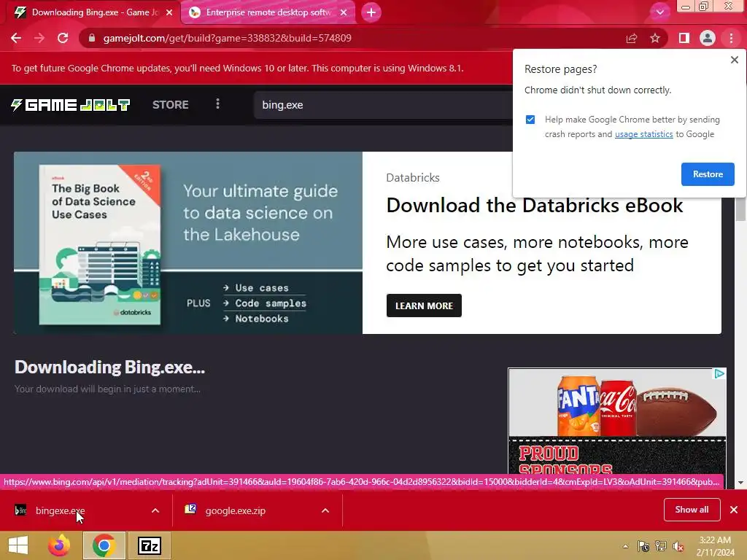The width and height of the screenshot is (747, 560).
Task: Open Game Jolt three-dot more menu
Action: tap(217, 104)
